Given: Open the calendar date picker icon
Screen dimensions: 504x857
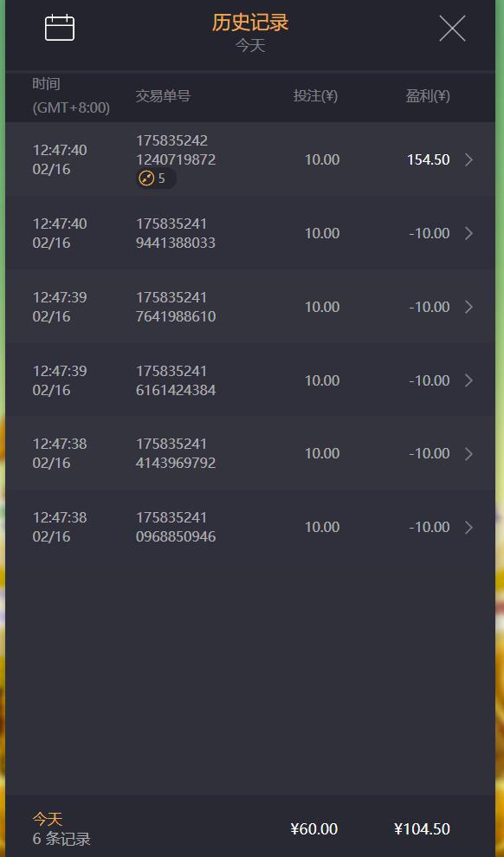Looking at the screenshot, I should [x=60, y=28].
